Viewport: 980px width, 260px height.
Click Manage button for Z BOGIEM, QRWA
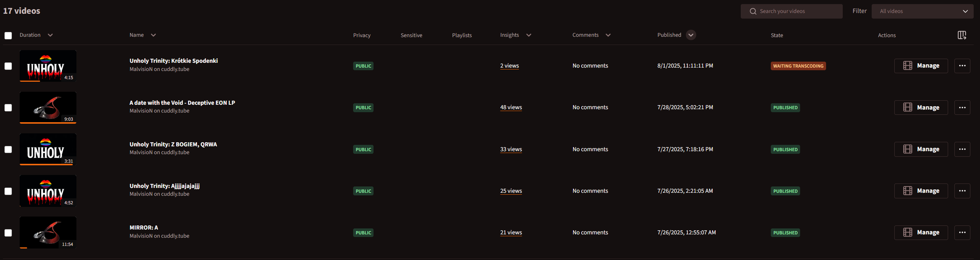[x=921, y=149]
